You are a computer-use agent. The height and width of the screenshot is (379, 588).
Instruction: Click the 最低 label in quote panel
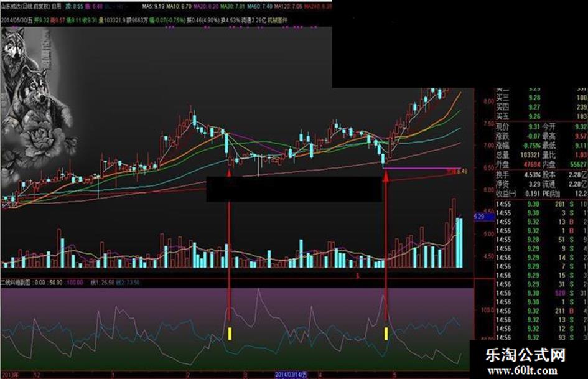549,146
